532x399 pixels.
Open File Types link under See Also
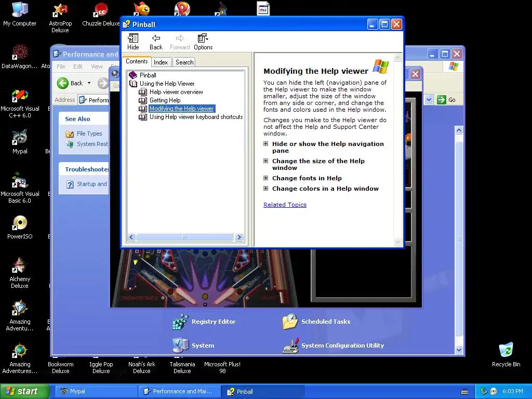click(89, 134)
